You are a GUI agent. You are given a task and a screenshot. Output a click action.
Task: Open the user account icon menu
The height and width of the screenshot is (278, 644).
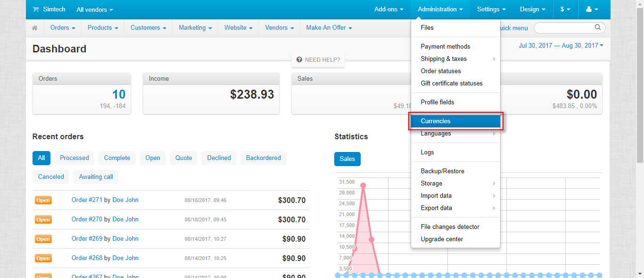[x=592, y=9]
